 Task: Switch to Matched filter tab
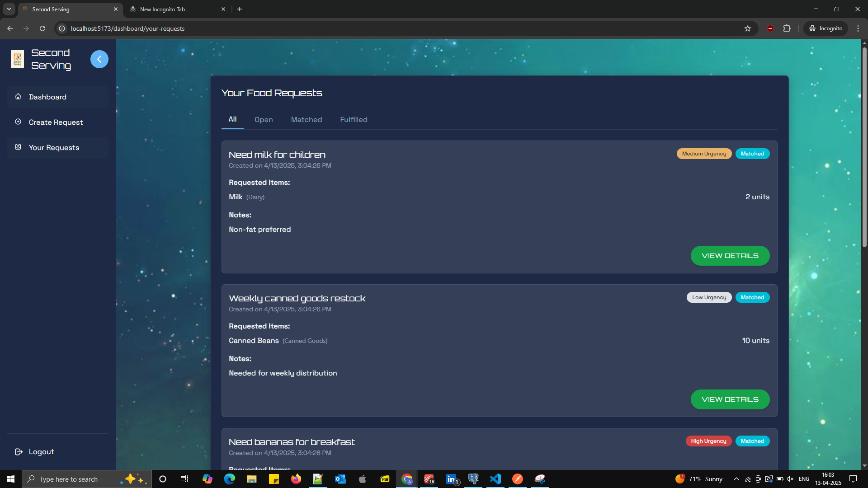(x=307, y=120)
